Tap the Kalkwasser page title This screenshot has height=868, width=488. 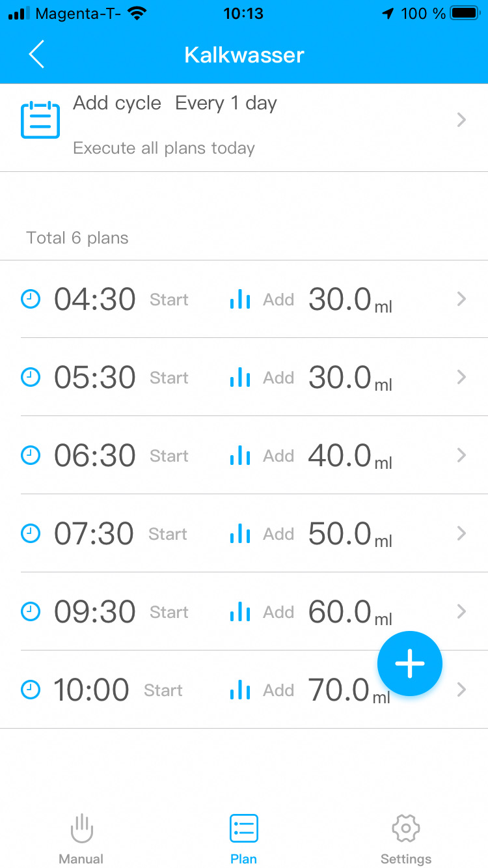coord(244,55)
